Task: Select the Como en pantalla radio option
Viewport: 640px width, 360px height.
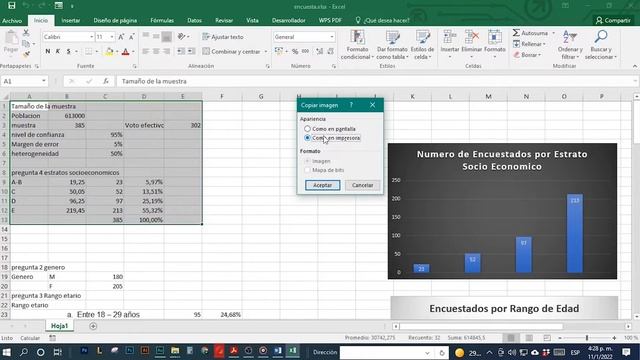Action: (x=307, y=129)
